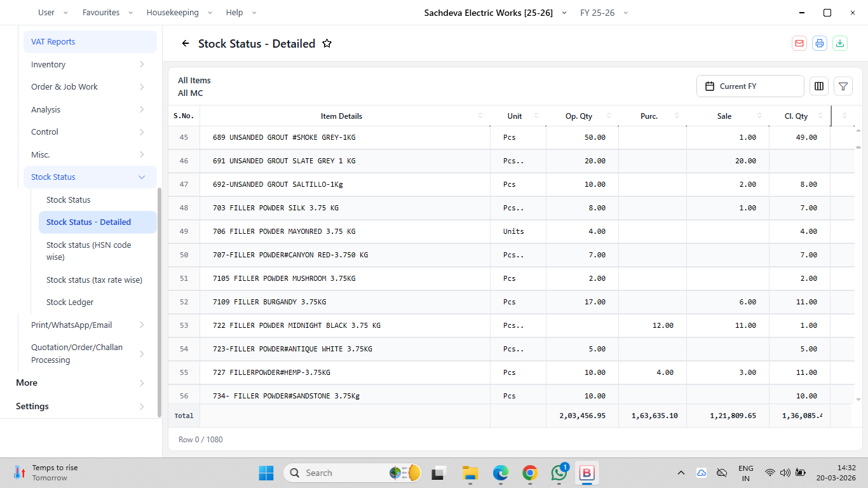Click the S.No. column header
Viewport: 868px width, 488px height.
(184, 116)
